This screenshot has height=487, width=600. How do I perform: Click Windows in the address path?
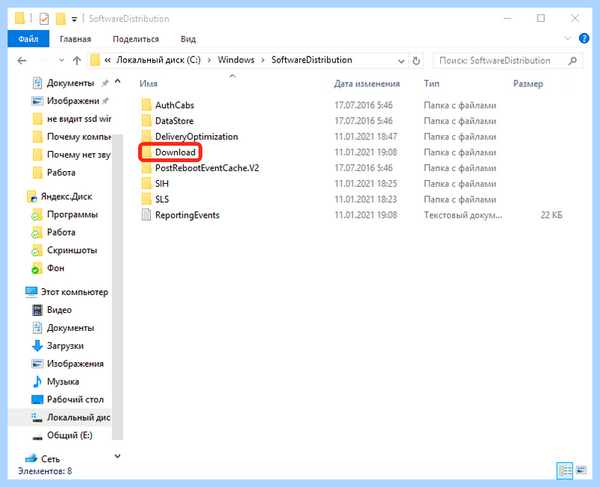tap(236, 60)
